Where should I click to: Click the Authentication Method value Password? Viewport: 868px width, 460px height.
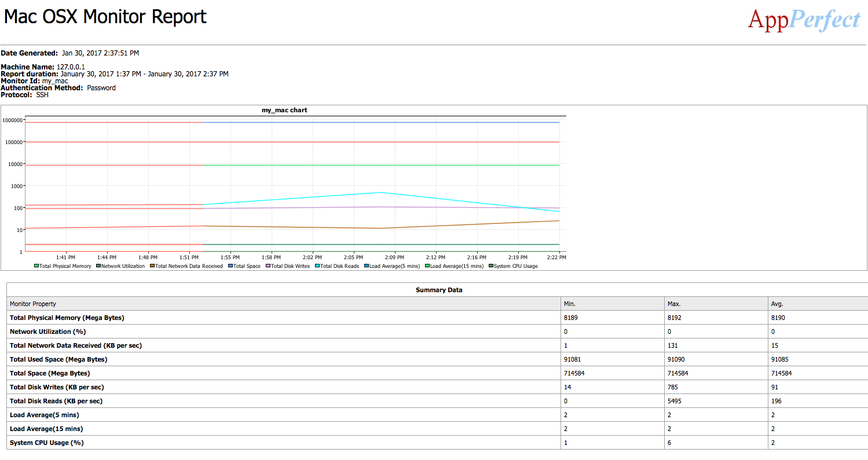tap(101, 88)
